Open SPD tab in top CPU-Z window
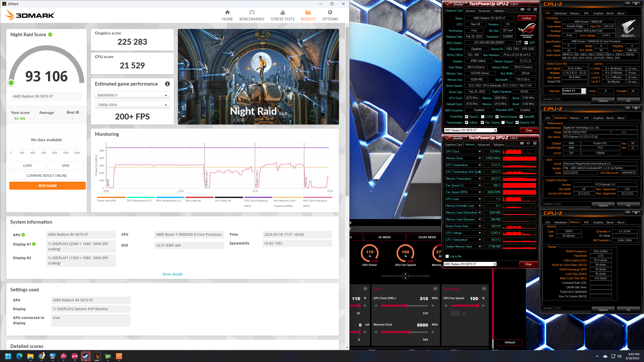644x362 pixels. click(586, 13)
